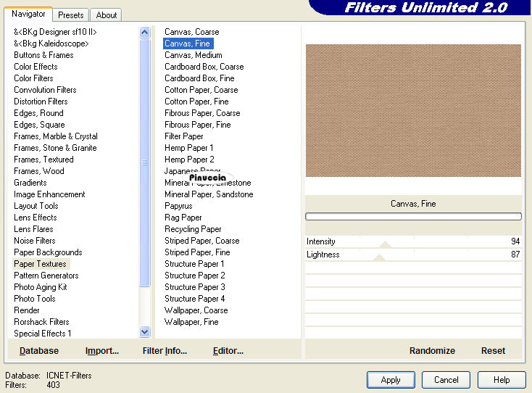Choose the Canvas, Medium filter
Viewport: 532px width, 393px height.
pos(194,55)
